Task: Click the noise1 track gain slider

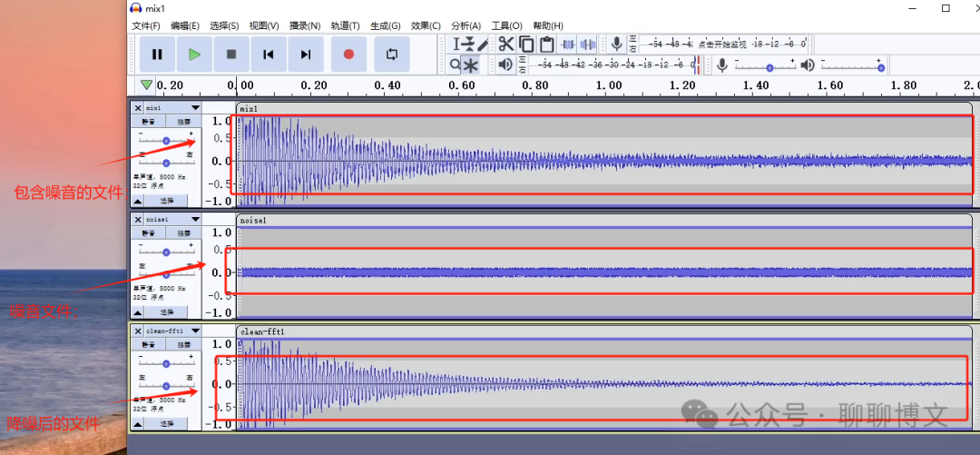Action: pyautogui.click(x=166, y=252)
